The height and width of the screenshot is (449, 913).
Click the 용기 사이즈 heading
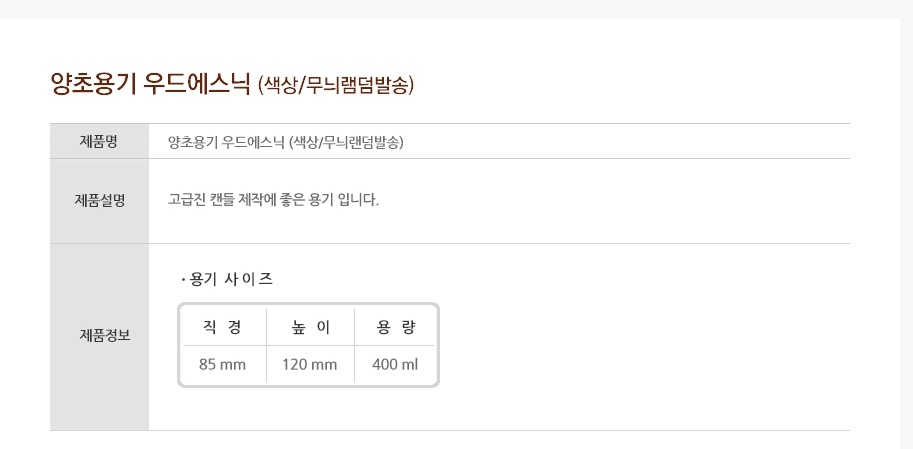(x=231, y=280)
